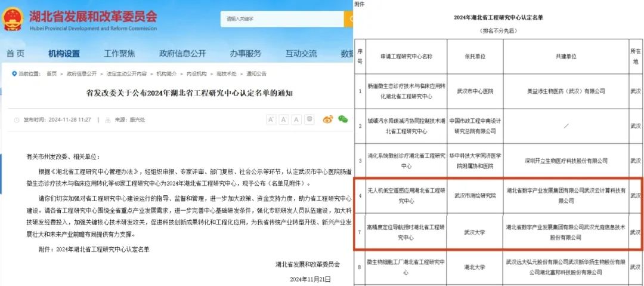Screen dimensions: 644x286
Task: Click the location pin icon in breadcrumb
Action: click(x=14, y=73)
